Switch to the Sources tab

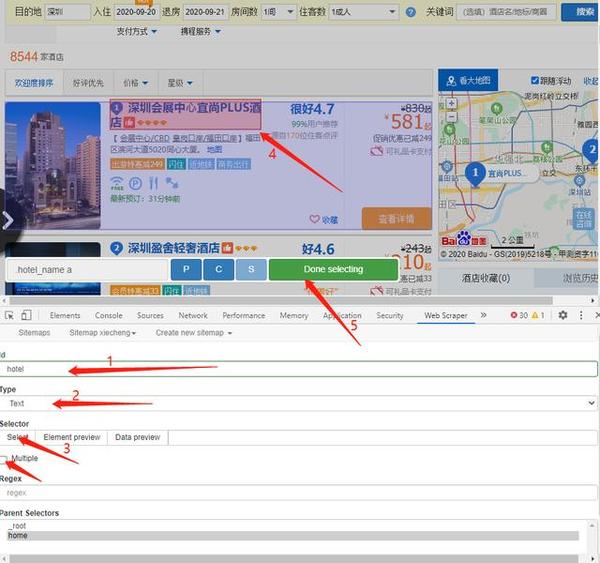pos(150,315)
